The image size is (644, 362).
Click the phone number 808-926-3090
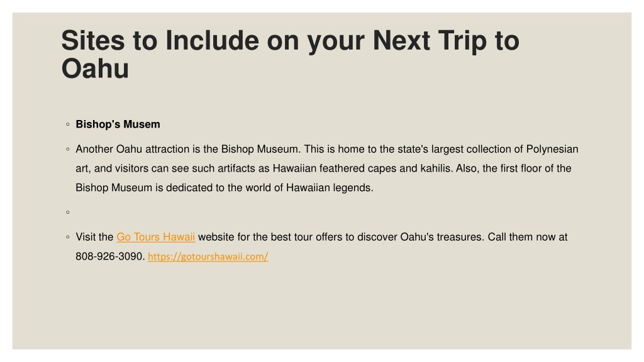click(109, 256)
